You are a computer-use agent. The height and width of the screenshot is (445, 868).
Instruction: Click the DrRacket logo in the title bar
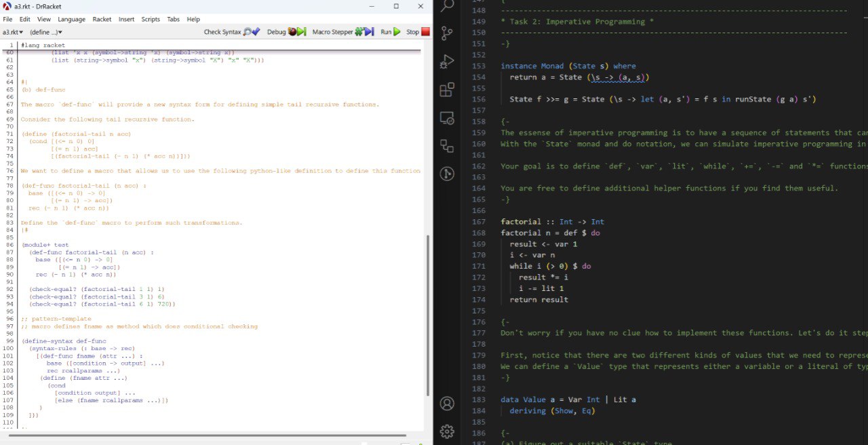point(7,6)
